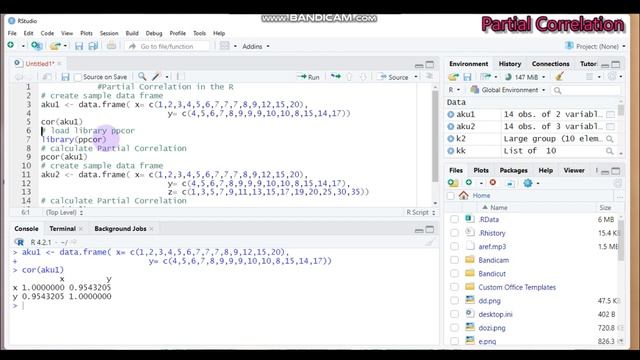The height and width of the screenshot is (360, 640).
Task: Inspect k2 object using magnifier icon
Action: [x=610, y=139]
